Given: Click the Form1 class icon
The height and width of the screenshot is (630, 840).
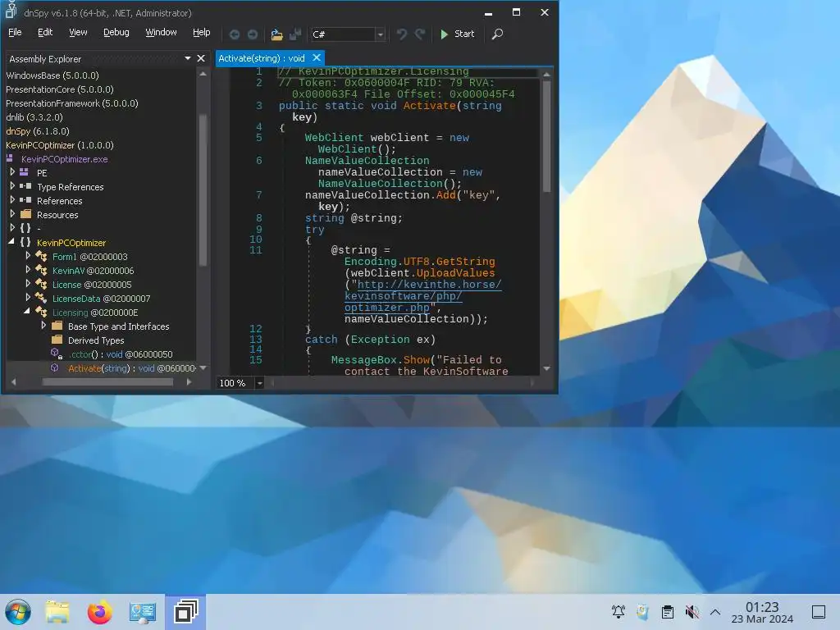Looking at the screenshot, I should point(41,256).
